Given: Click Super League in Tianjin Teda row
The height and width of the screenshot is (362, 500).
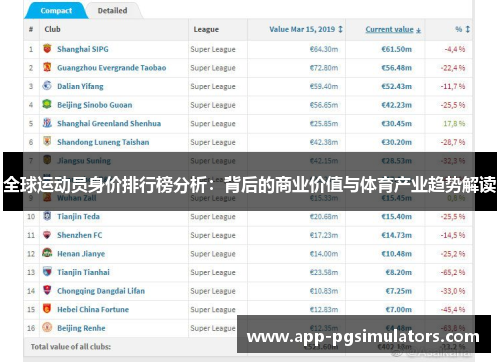Looking at the screenshot, I should (x=213, y=217).
